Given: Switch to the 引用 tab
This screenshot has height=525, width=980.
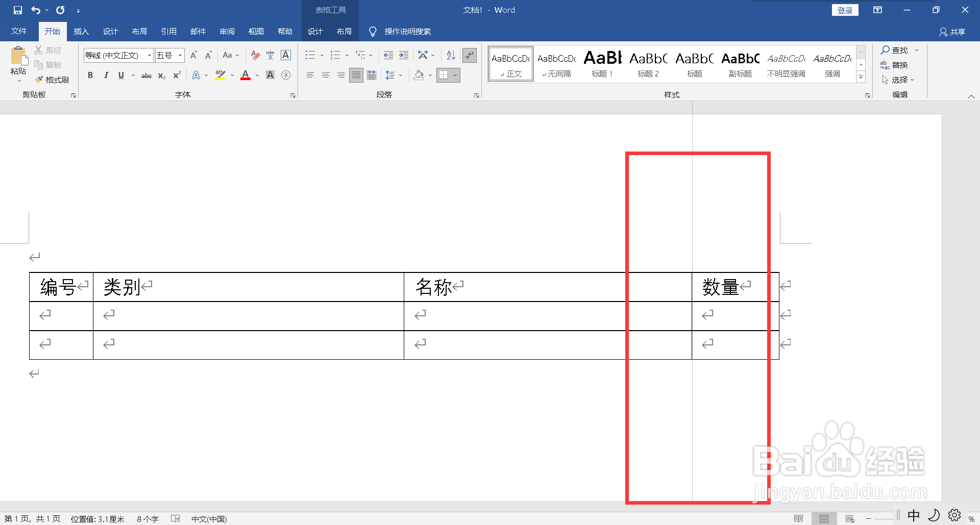Looking at the screenshot, I should click(x=168, y=32).
